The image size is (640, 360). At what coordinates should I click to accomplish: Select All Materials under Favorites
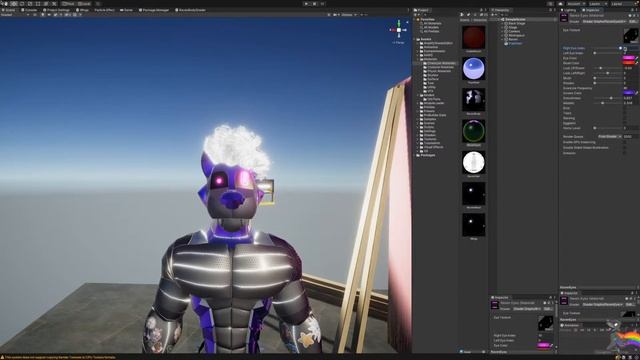(432, 23)
